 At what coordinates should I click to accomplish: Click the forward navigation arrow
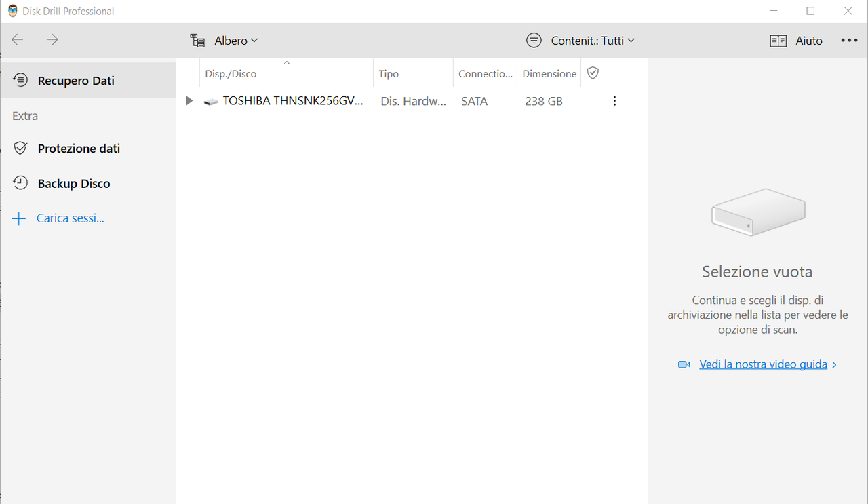(x=52, y=40)
